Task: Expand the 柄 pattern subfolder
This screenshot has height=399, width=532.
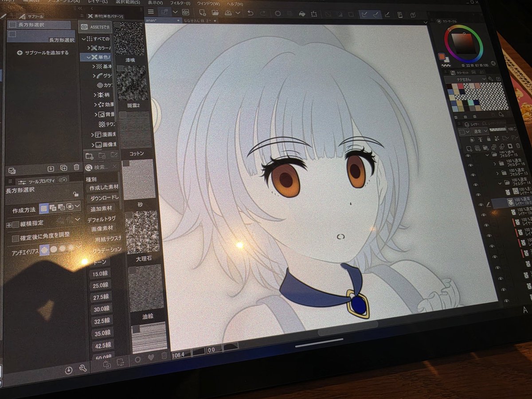Action: coord(95,95)
